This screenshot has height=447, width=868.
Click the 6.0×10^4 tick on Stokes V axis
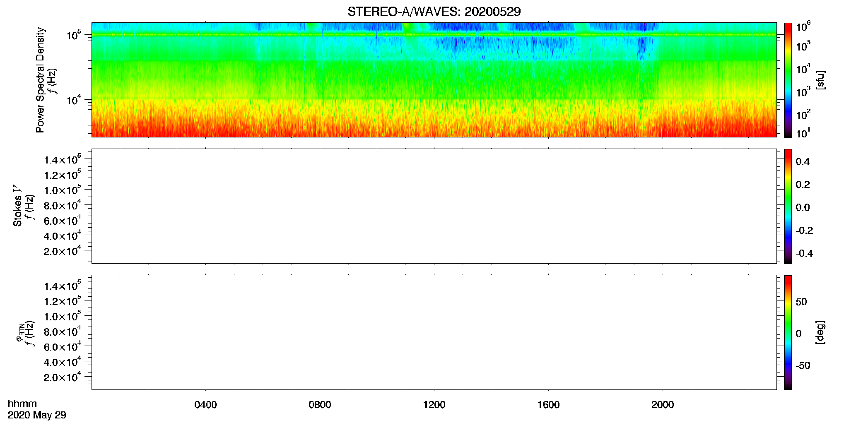point(63,220)
